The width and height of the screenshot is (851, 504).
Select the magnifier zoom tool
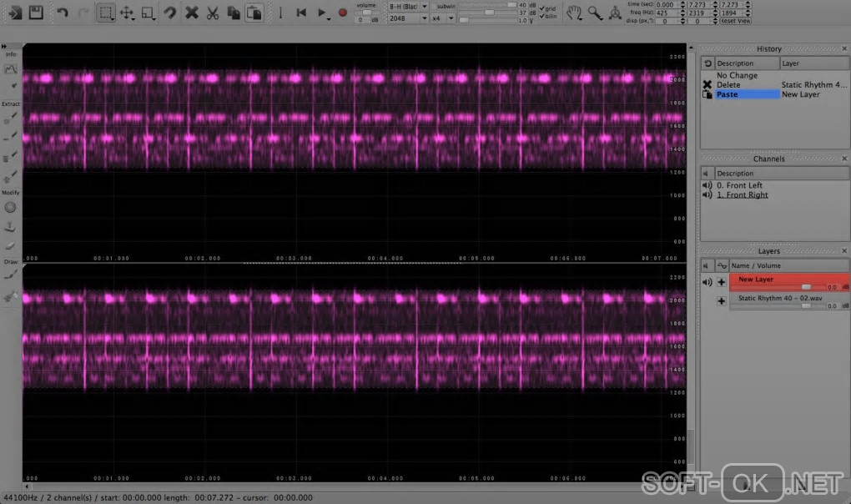[595, 13]
